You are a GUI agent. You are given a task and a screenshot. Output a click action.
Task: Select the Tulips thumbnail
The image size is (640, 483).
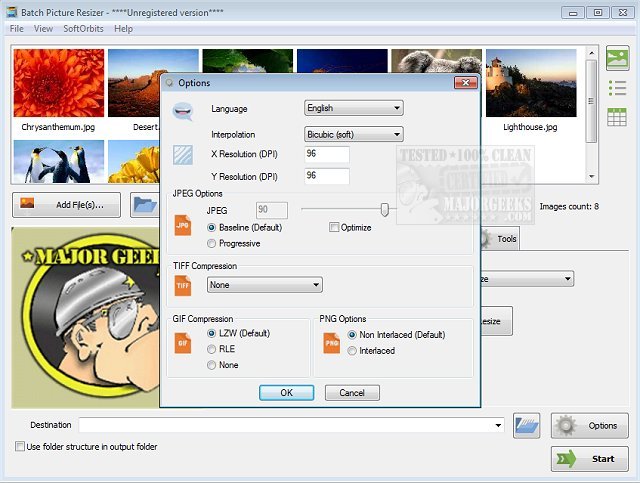(x=134, y=161)
